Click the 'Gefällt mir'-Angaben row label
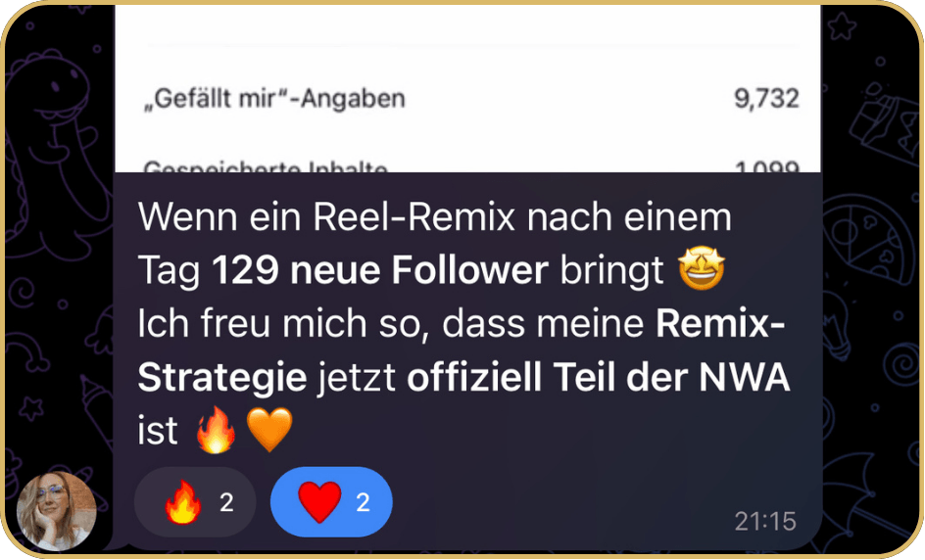The image size is (925, 560). click(275, 99)
